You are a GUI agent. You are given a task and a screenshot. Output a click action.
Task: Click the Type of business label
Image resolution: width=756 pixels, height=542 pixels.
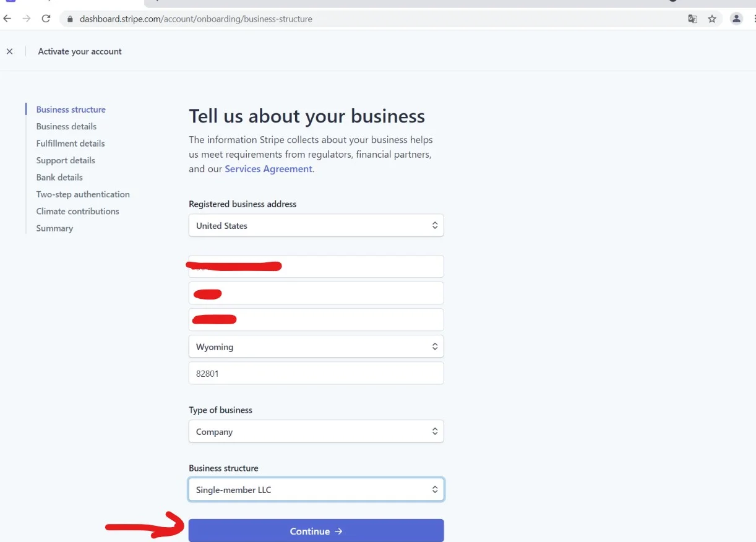click(220, 410)
